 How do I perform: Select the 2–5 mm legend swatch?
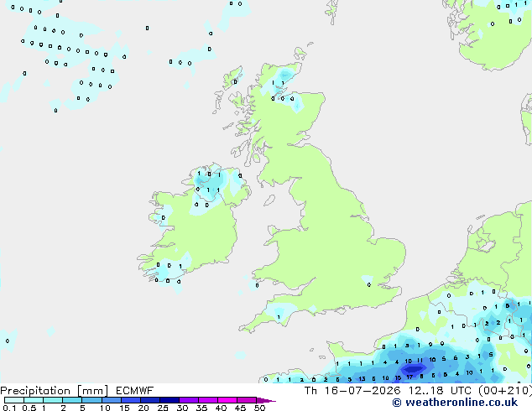coord(72,400)
